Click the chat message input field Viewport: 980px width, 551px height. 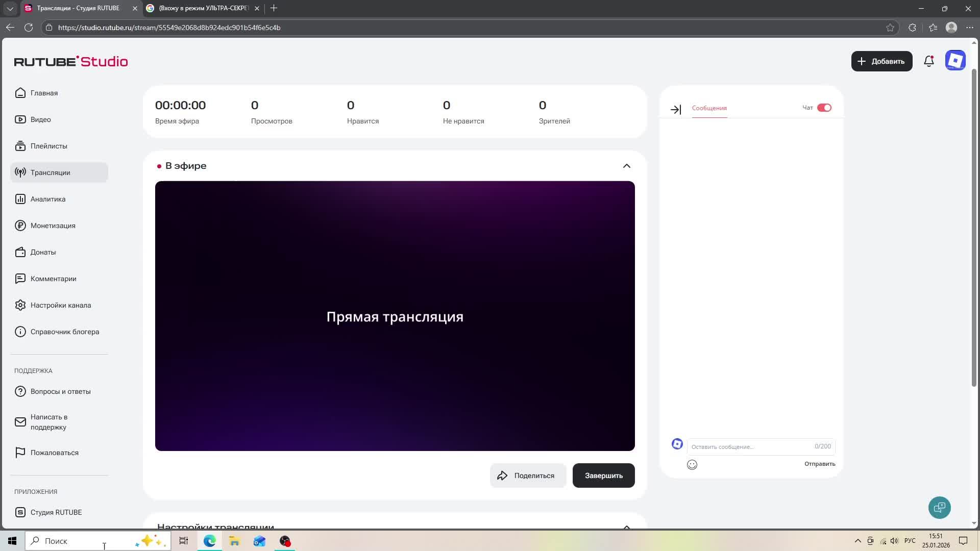pyautogui.click(x=750, y=446)
